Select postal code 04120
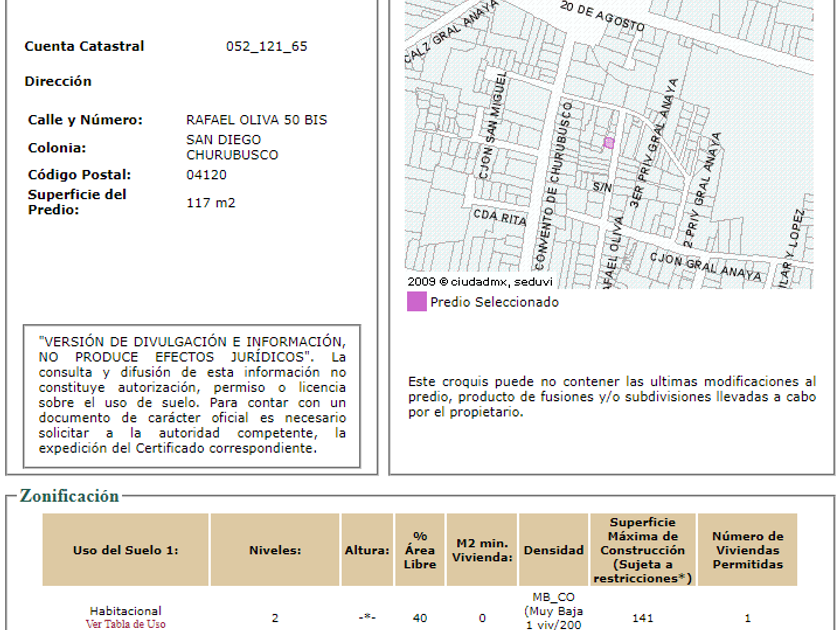This screenshot has height=630, width=840. coord(206,175)
